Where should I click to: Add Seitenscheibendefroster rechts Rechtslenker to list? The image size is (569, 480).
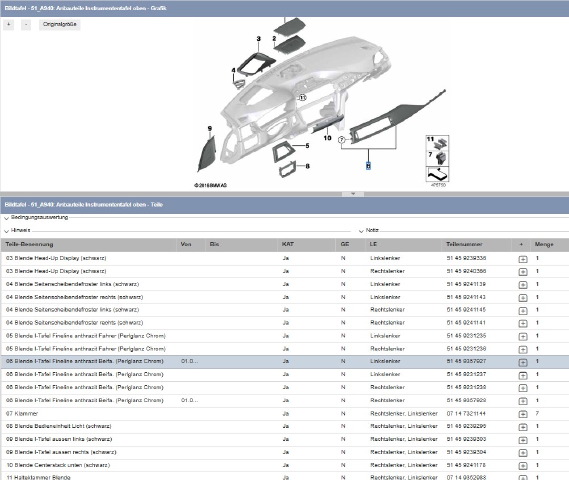[x=523, y=324]
